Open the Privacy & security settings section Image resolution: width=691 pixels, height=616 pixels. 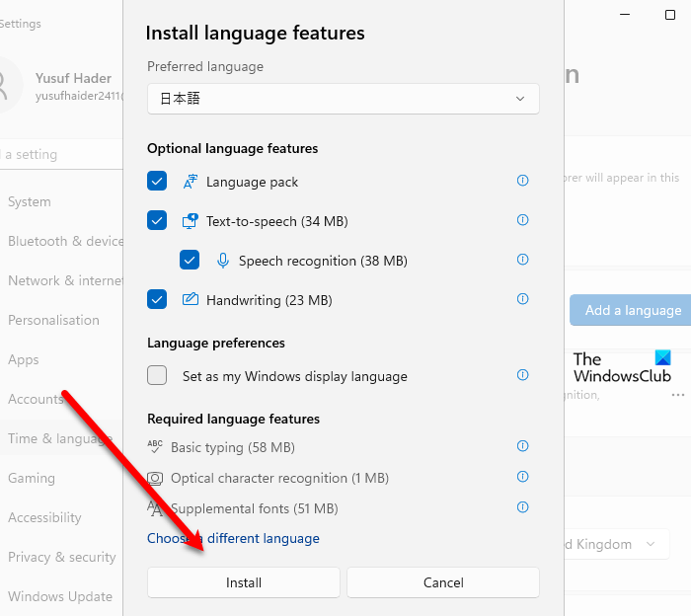61,557
